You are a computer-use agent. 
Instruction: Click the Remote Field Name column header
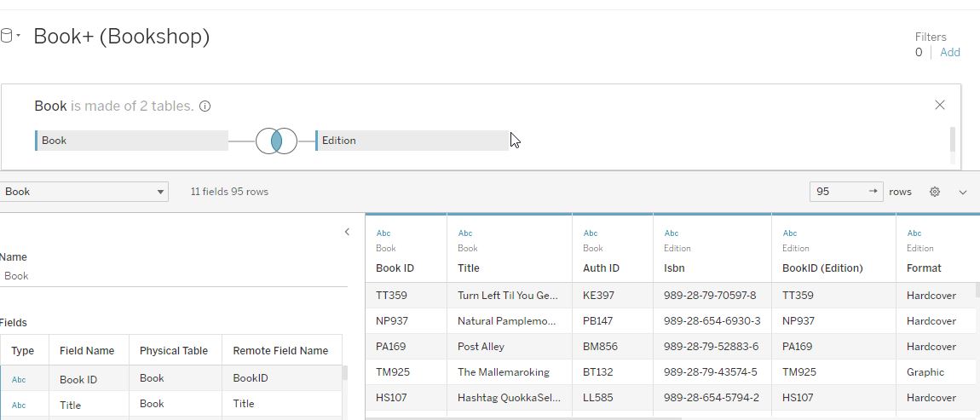[x=280, y=350]
